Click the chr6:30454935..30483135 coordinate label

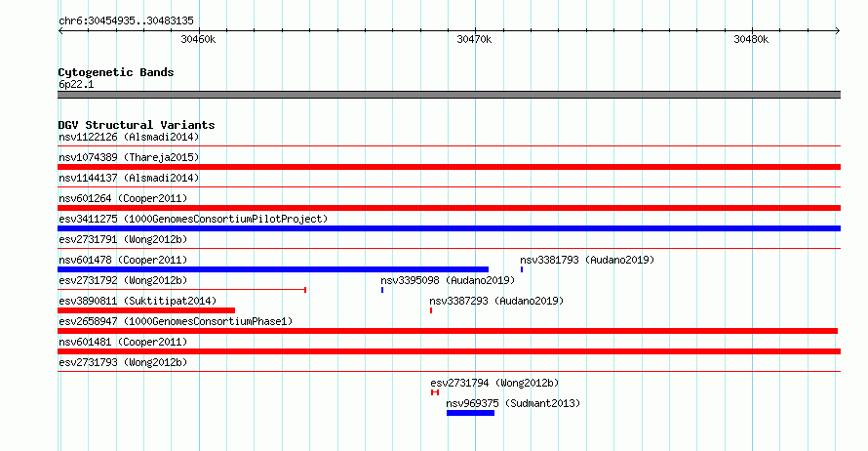coord(126,20)
